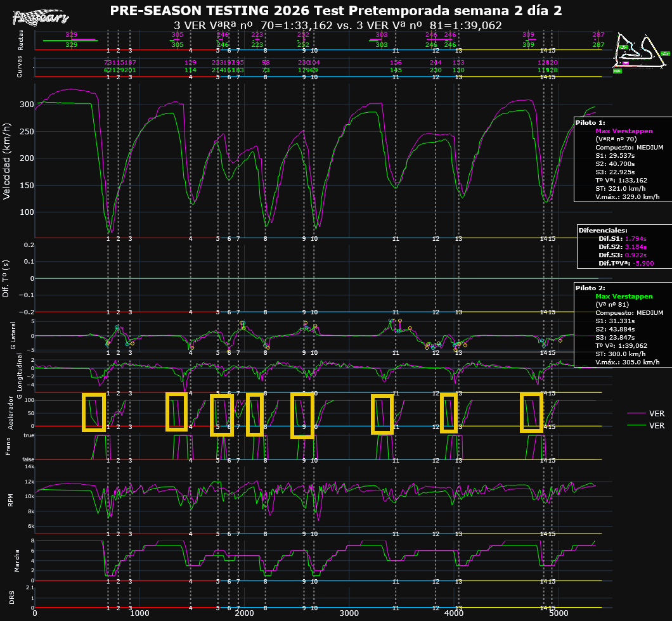672x621 pixels.
Task: Click 'S1: 29.537s' sector time
Action: tap(615, 155)
